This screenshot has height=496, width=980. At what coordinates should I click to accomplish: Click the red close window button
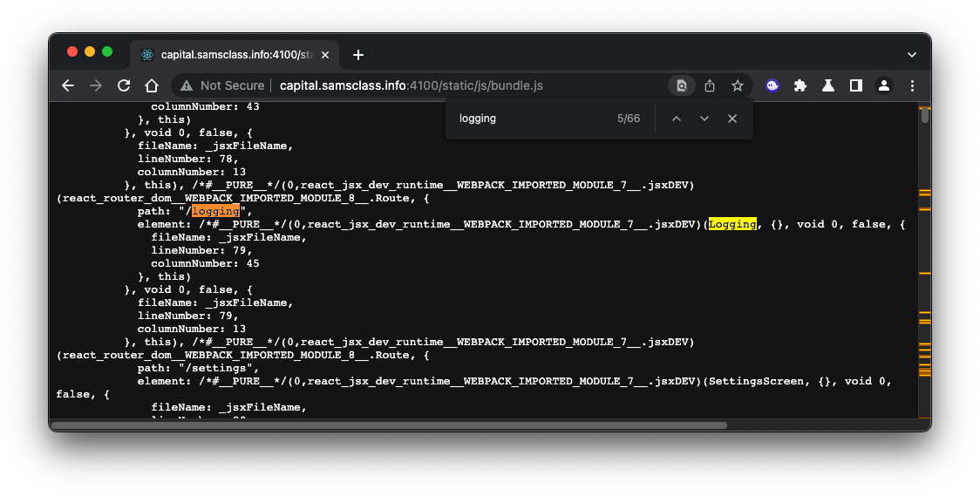pyautogui.click(x=72, y=51)
